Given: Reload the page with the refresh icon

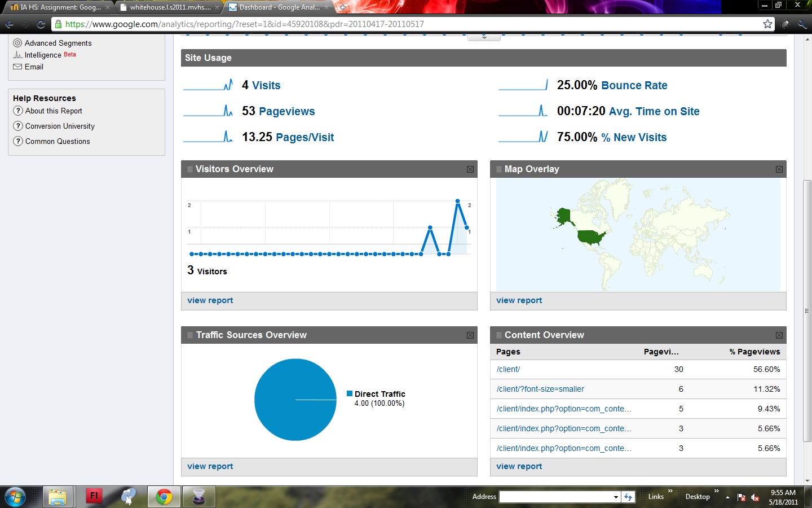Looking at the screenshot, I should click(41, 24).
